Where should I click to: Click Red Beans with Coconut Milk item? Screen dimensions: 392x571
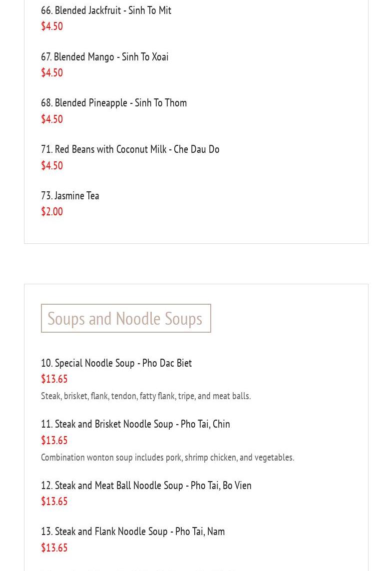[130, 149]
